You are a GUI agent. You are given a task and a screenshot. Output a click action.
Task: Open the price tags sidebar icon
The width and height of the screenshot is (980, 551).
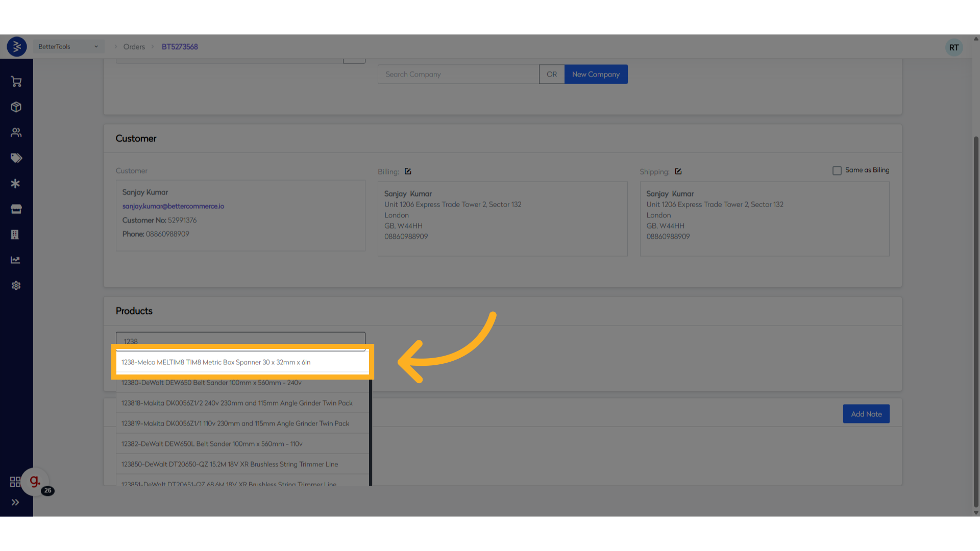click(x=16, y=158)
